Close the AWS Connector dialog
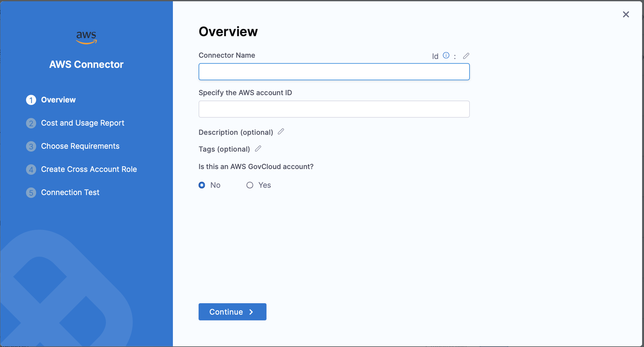 626,15
